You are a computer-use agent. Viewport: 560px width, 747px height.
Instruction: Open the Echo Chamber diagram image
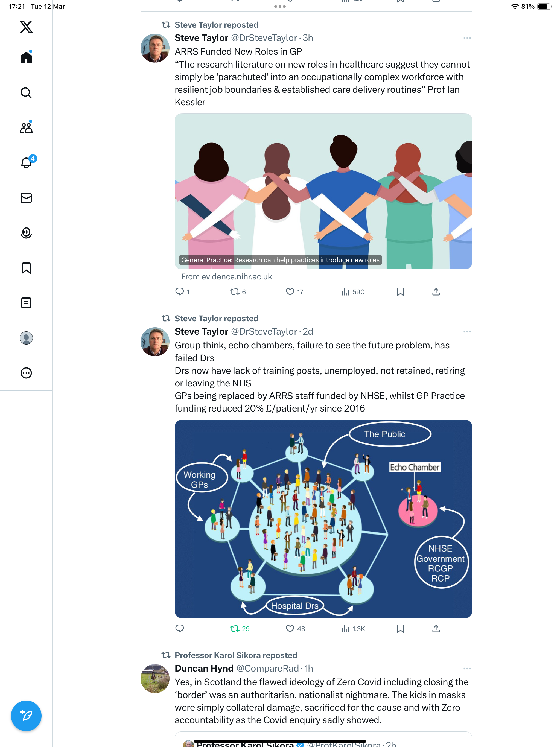tap(323, 519)
